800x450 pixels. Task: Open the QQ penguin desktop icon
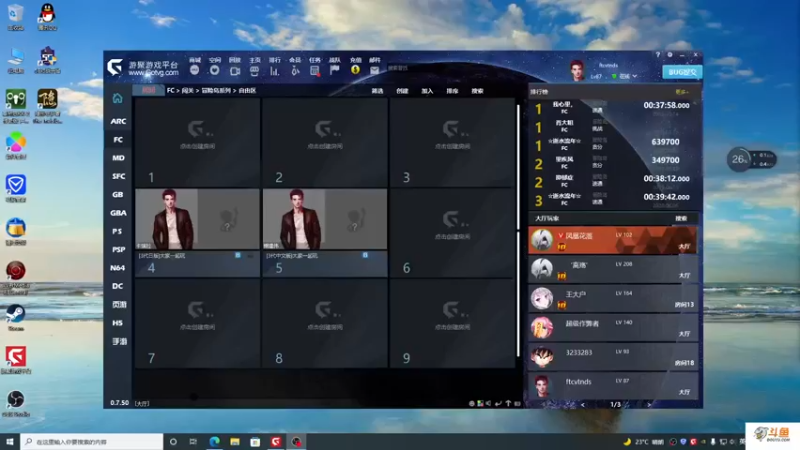(x=47, y=16)
